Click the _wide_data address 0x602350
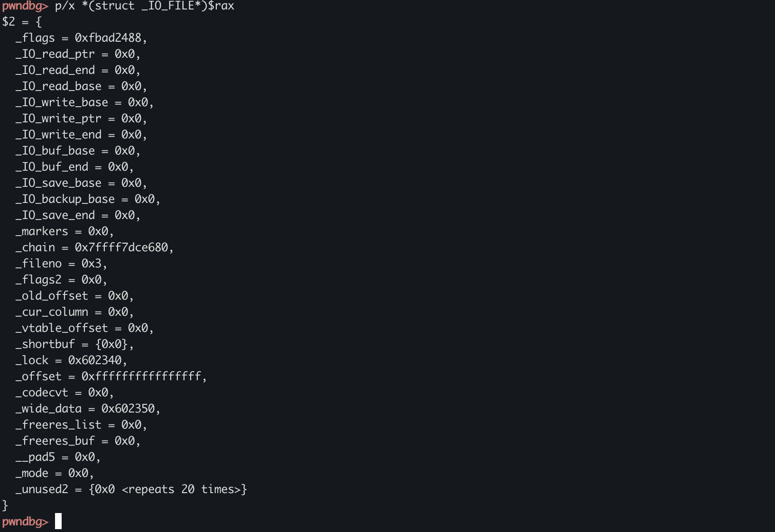This screenshot has height=532, width=775. coord(128,409)
